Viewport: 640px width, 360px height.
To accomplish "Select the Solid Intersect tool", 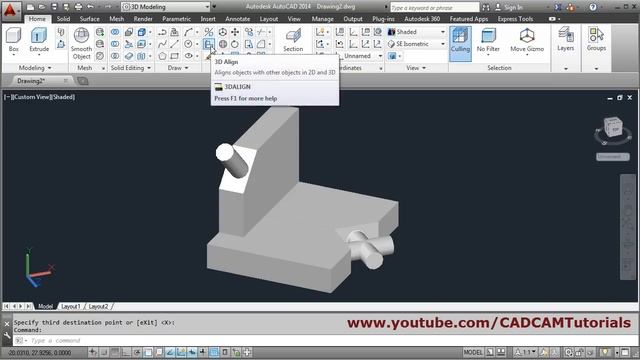I will click(115, 56).
